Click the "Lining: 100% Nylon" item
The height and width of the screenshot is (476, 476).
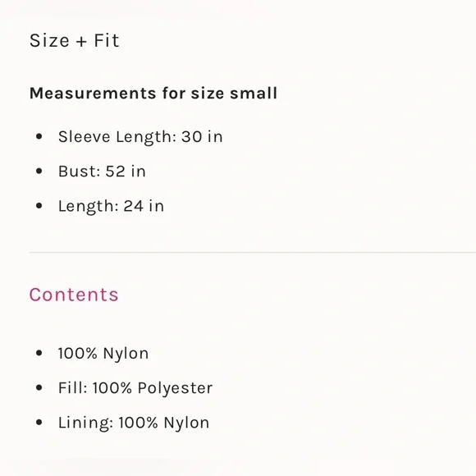click(x=134, y=423)
